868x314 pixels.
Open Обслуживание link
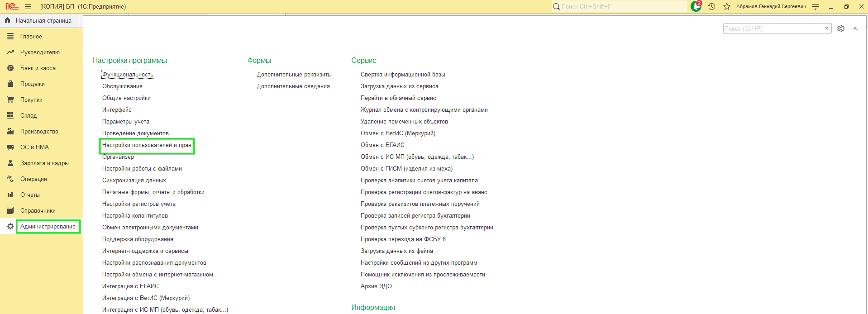coord(122,86)
